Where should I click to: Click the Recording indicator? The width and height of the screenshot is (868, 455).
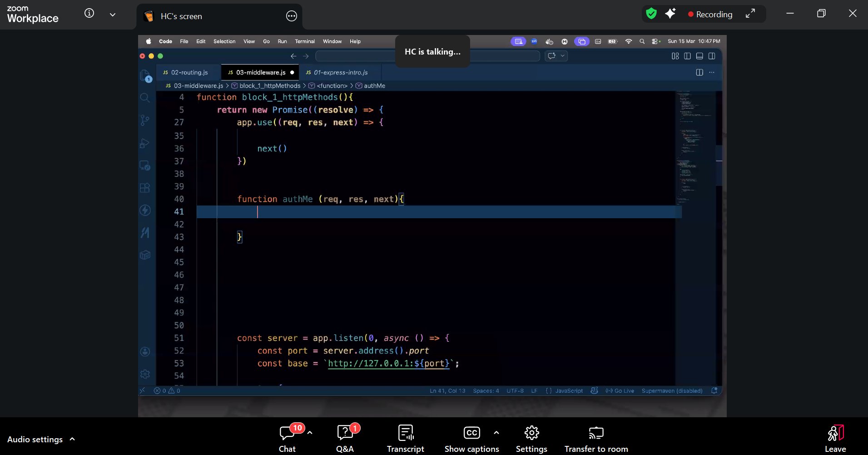tap(710, 15)
